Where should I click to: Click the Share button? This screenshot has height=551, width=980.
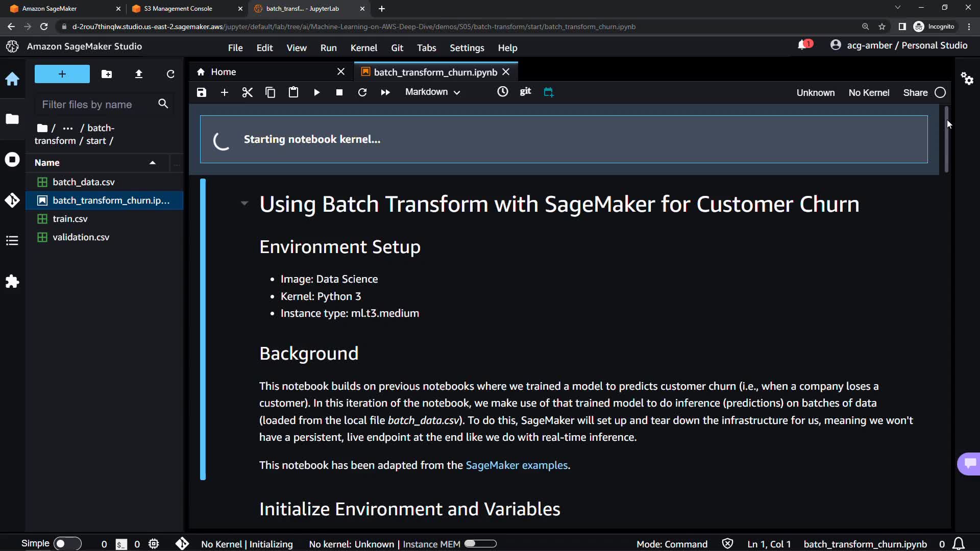tap(915, 92)
